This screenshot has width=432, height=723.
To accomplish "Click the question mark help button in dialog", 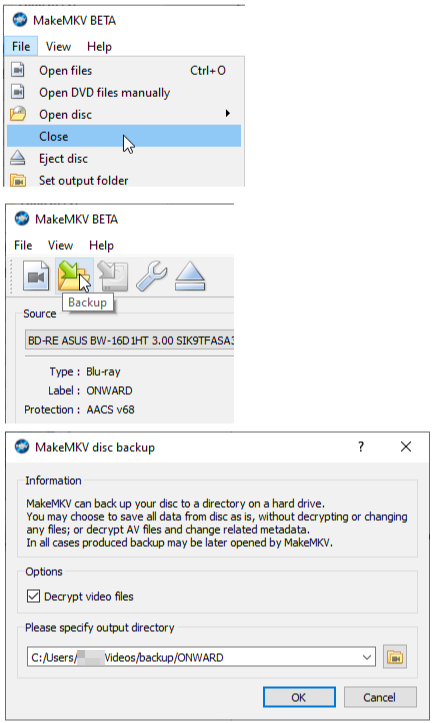I will coord(361,446).
